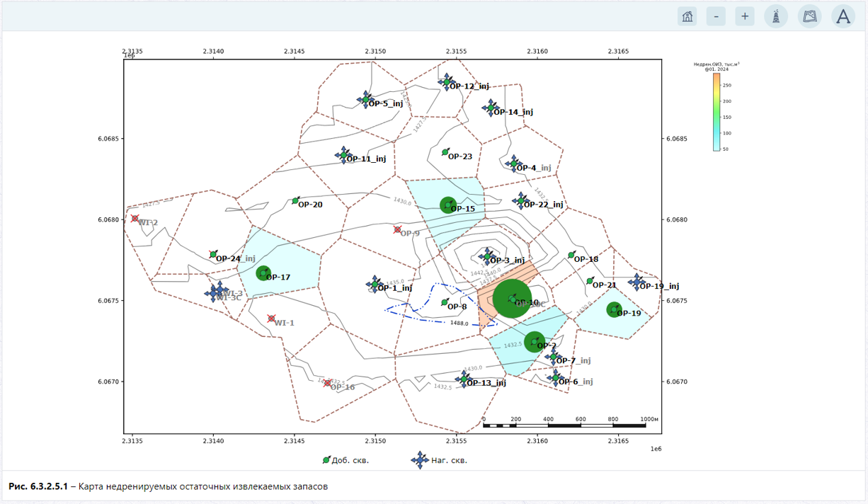Toggle the map layers picture icon

(810, 16)
